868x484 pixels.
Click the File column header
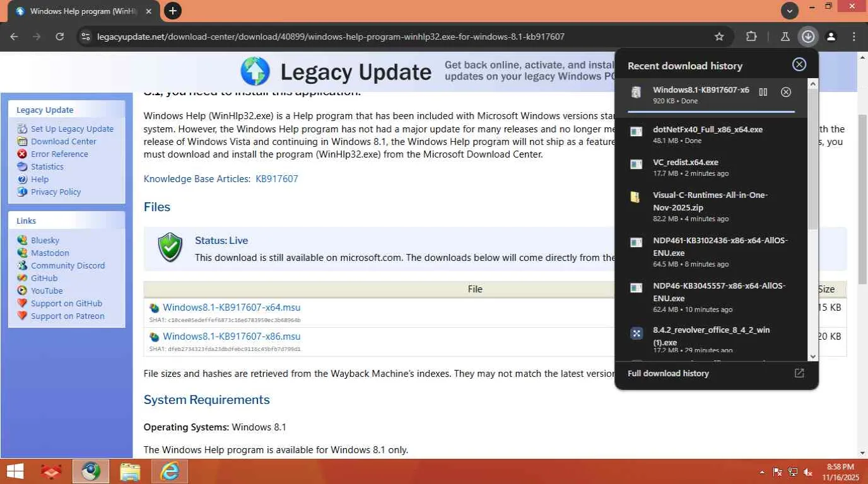[475, 289]
